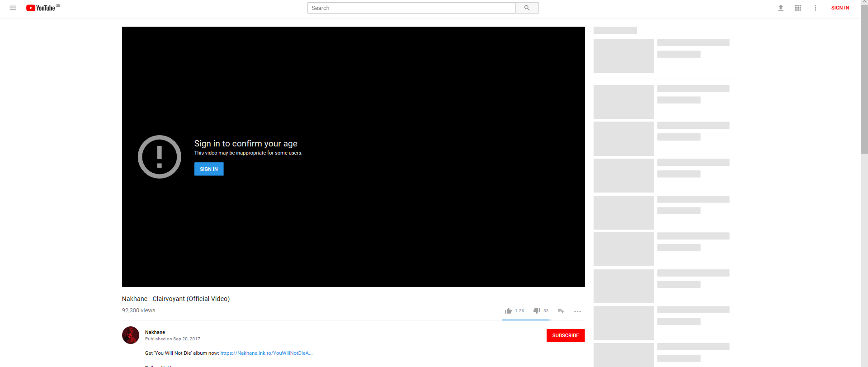Click the YouTube logo
Image resolution: width=868 pixels, height=367 pixels.
pyautogui.click(x=41, y=8)
